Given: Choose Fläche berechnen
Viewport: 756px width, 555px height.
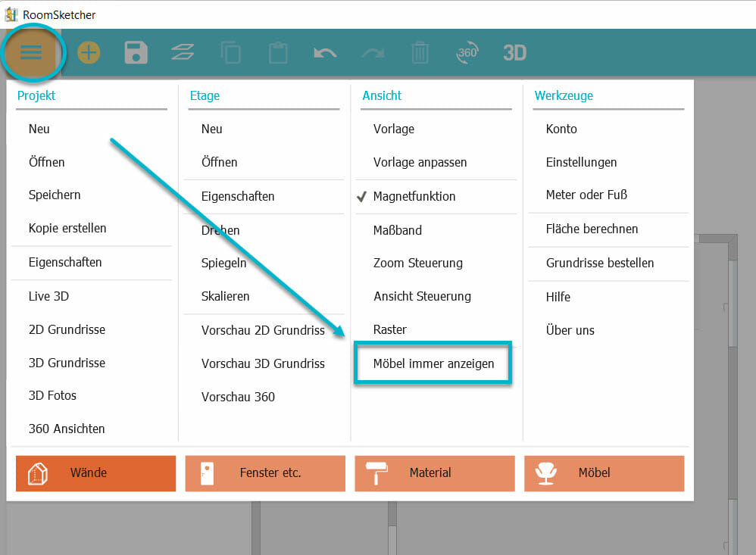Looking at the screenshot, I should coord(592,229).
